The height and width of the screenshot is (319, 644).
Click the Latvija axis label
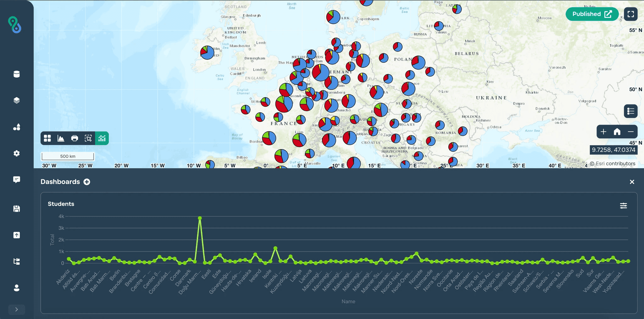(x=296, y=275)
